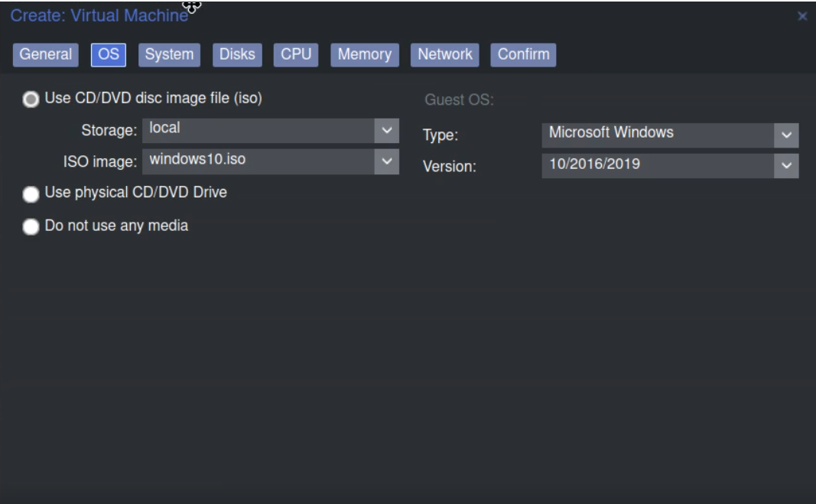Select the ISO disc image radio button

tap(31, 99)
